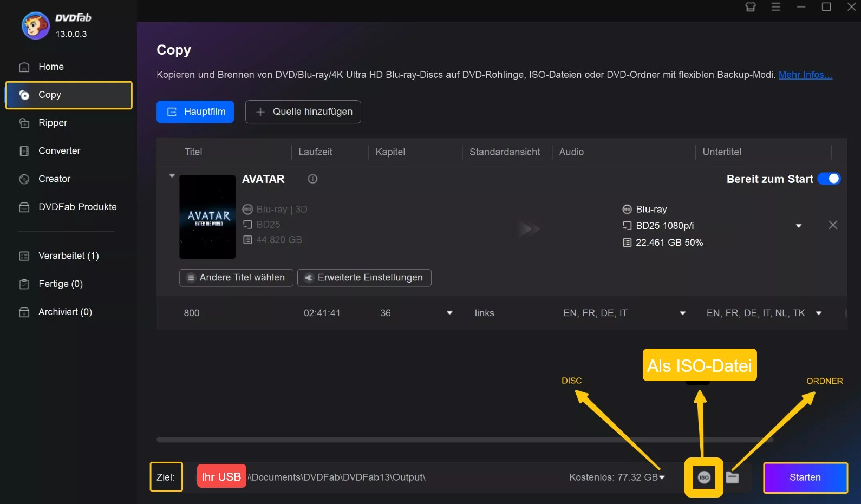The width and height of the screenshot is (861, 504).
Task: Click Andere Titel wählen button
Action: pyautogui.click(x=236, y=278)
